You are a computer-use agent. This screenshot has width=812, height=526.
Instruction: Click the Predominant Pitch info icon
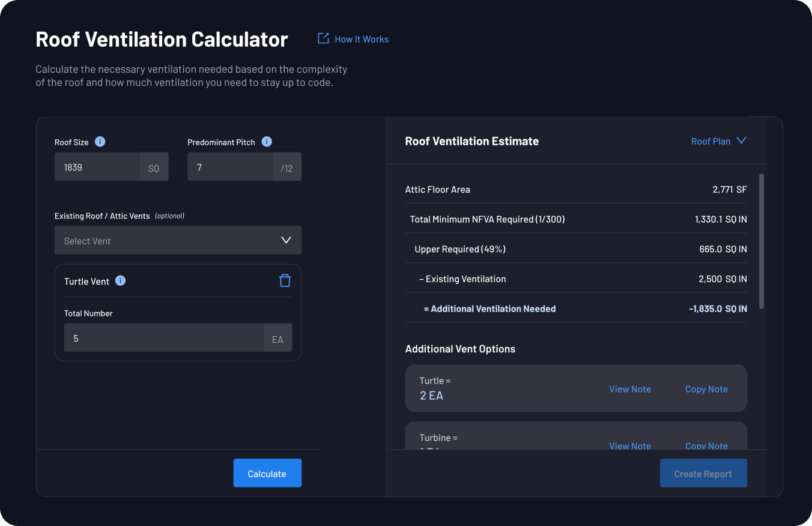pos(266,142)
